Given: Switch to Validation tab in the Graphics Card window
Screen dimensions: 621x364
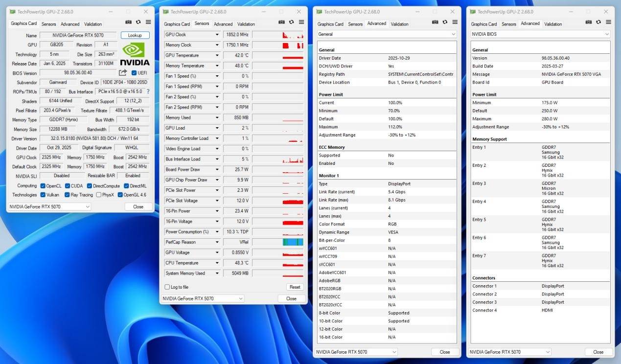Looking at the screenshot, I should click(93, 24).
